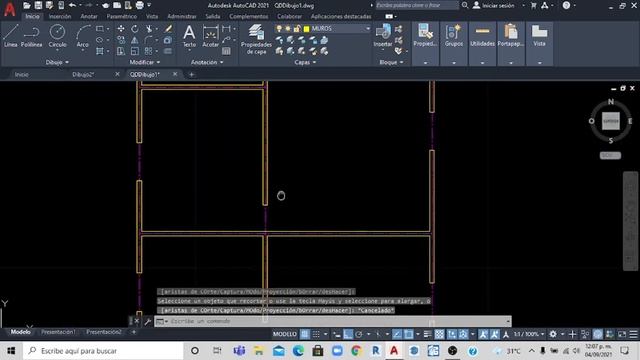Click the Insertar block button
Image resolution: width=640 pixels, height=360 pixels.
click(x=383, y=36)
